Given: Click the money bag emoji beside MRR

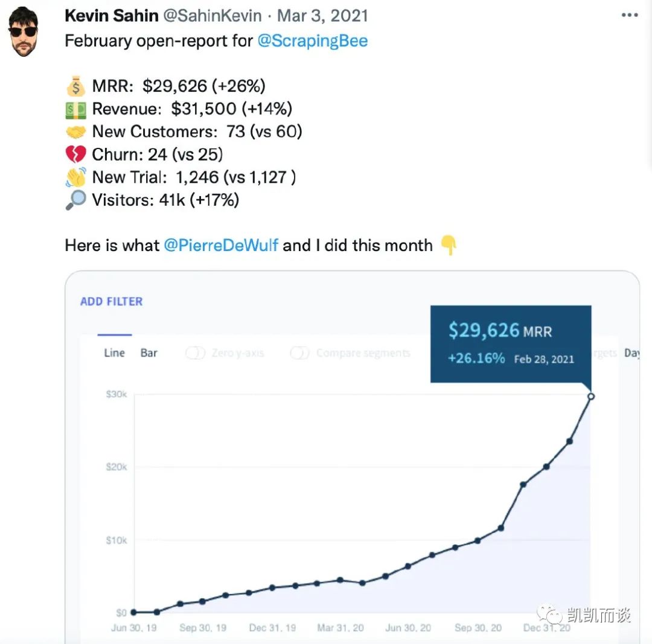Looking at the screenshot, I should [x=76, y=86].
